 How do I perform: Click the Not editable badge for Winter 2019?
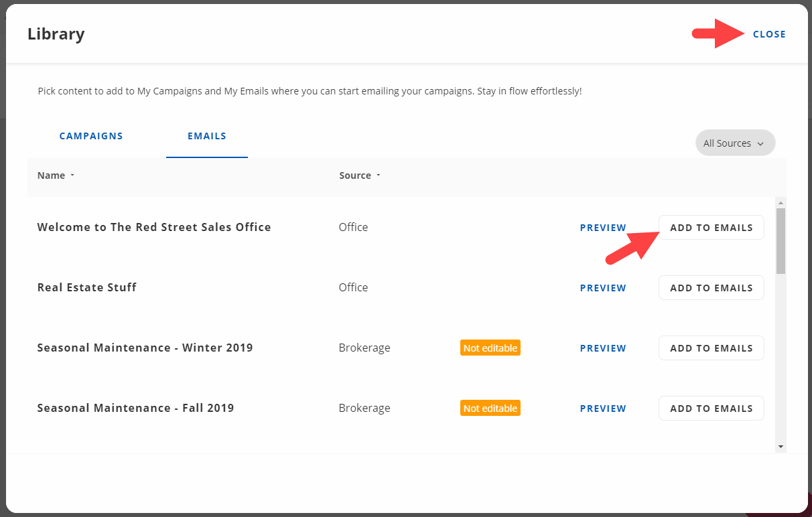point(490,348)
